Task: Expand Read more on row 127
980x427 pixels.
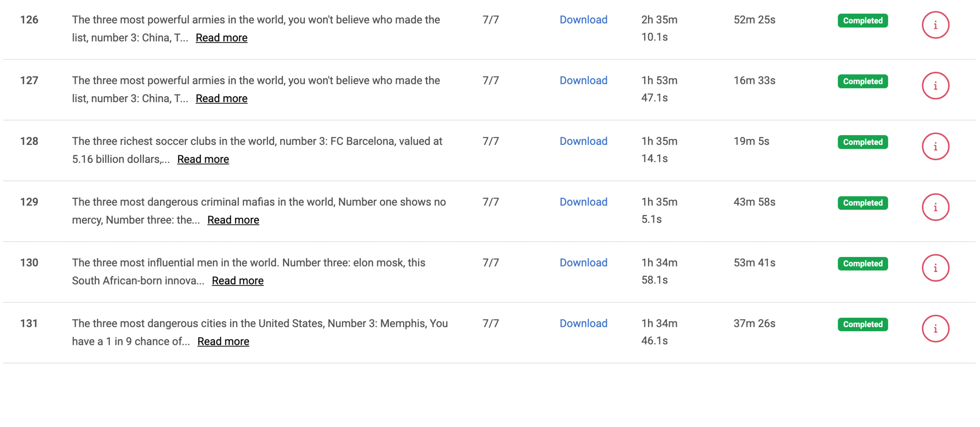Action: click(222, 98)
